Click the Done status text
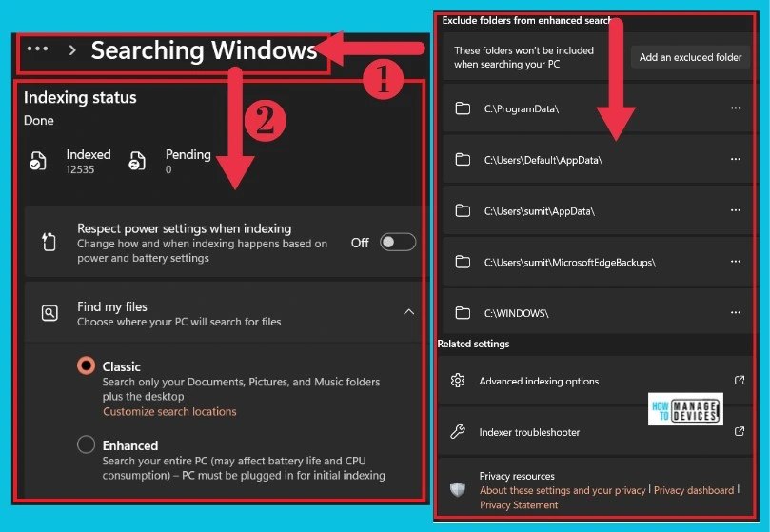The height and width of the screenshot is (532, 770). (39, 120)
